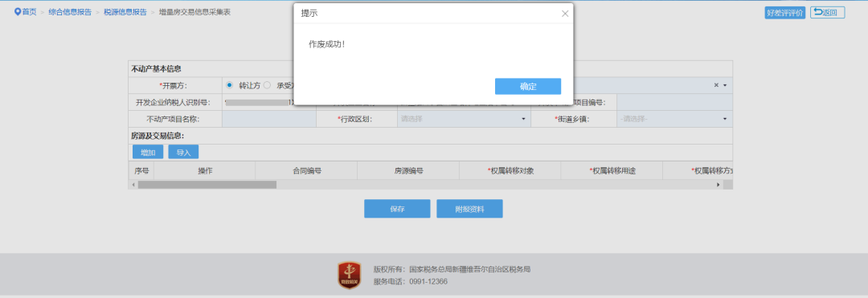Viewport: 868px width, 298px height.
Task: Close the 提示 dialog with X
Action: (x=565, y=14)
